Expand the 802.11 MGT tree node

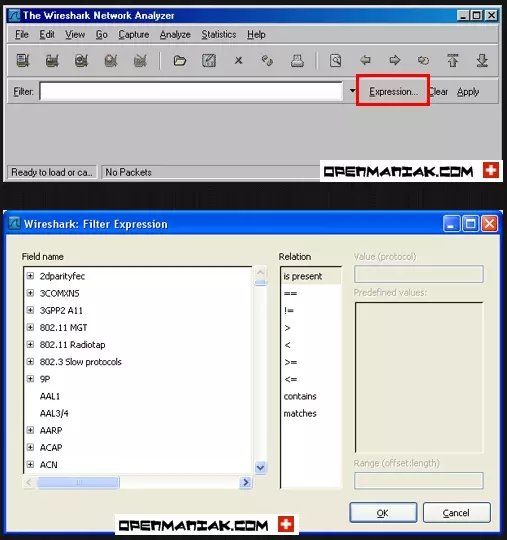[30, 327]
